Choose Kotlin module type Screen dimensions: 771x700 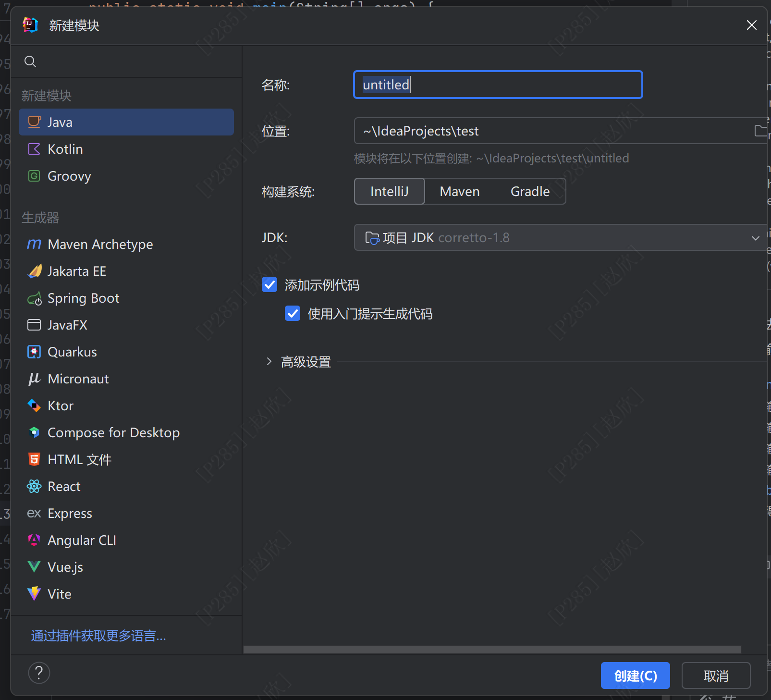coord(126,149)
